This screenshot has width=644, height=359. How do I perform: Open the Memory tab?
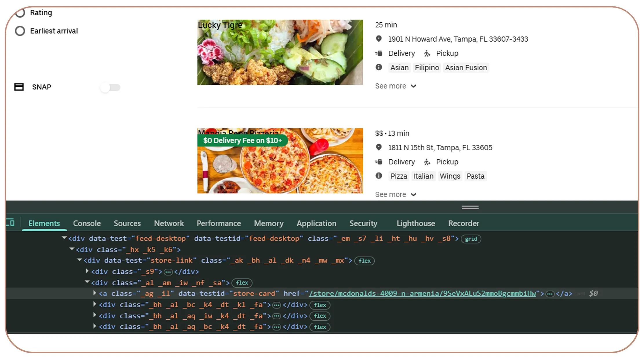coord(269,224)
